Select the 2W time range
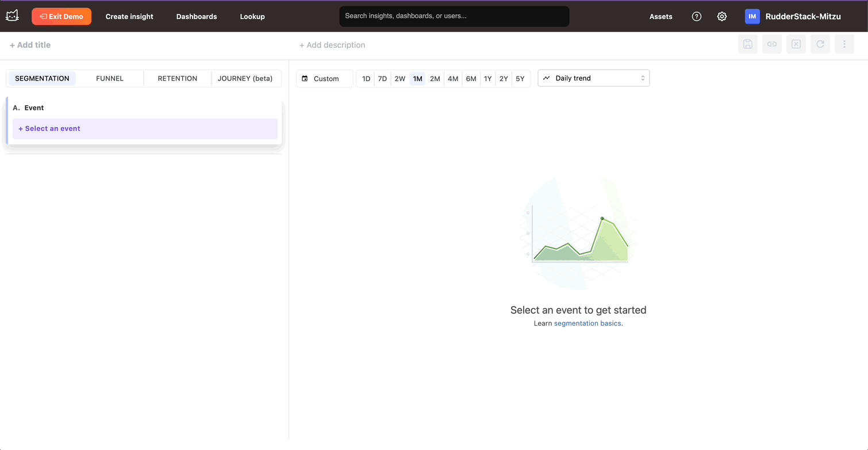Screen dimensions: 868x450 click(x=400, y=79)
